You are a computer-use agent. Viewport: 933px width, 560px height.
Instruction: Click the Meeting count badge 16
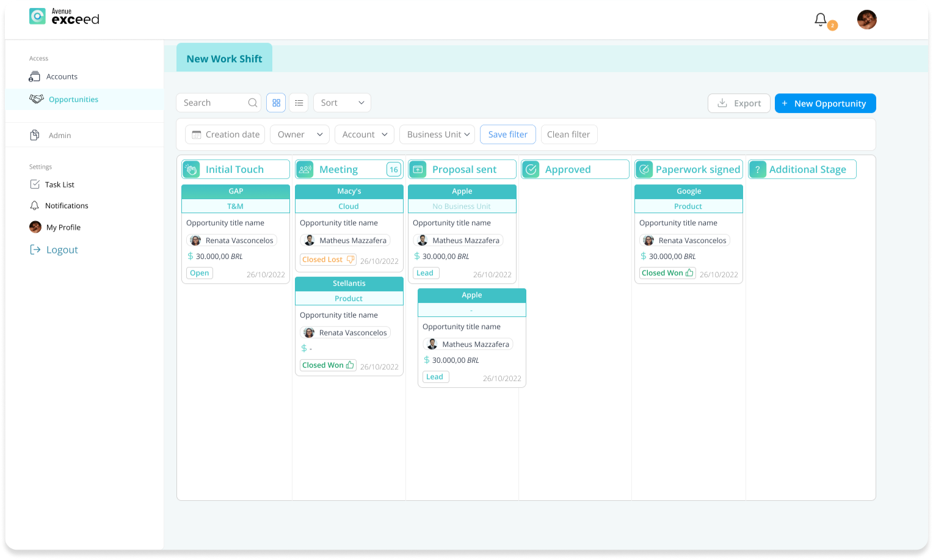click(394, 170)
